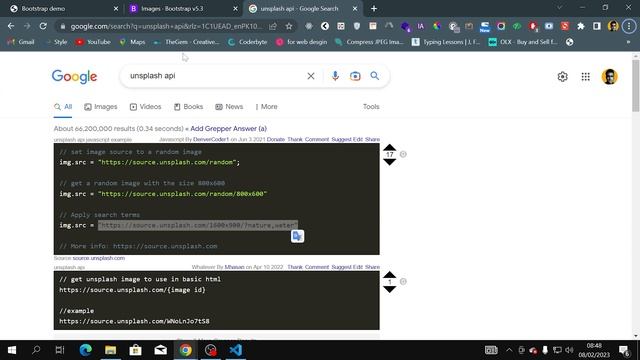Show more bookmarks chevron
The image size is (640, 360).
pyautogui.click(x=628, y=42)
